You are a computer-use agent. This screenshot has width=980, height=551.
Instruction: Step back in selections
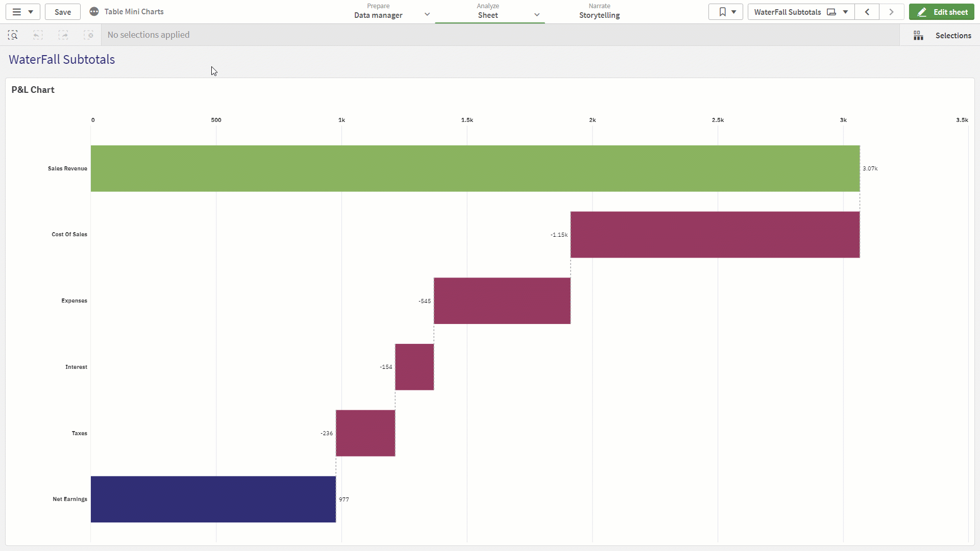38,35
